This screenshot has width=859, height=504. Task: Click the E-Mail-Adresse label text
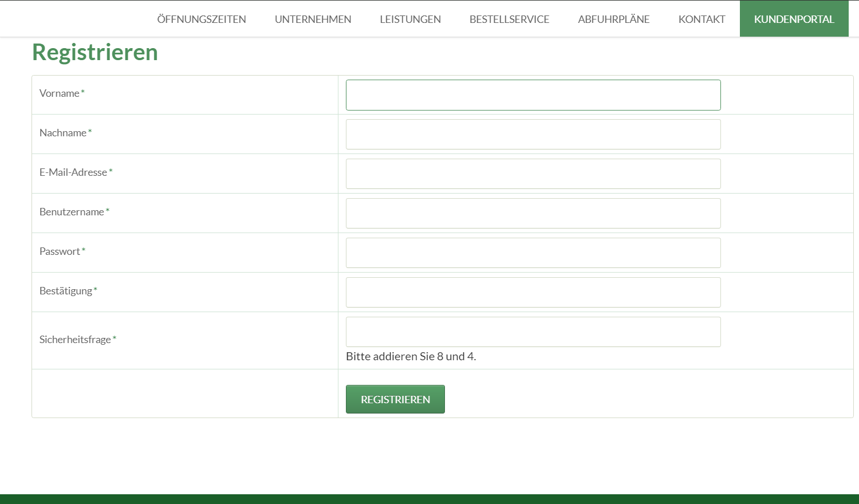tap(73, 172)
